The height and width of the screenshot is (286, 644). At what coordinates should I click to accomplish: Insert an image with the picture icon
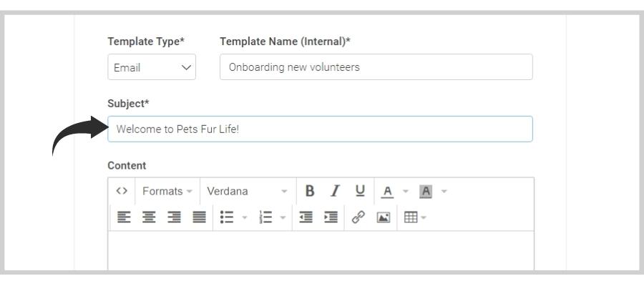click(384, 217)
